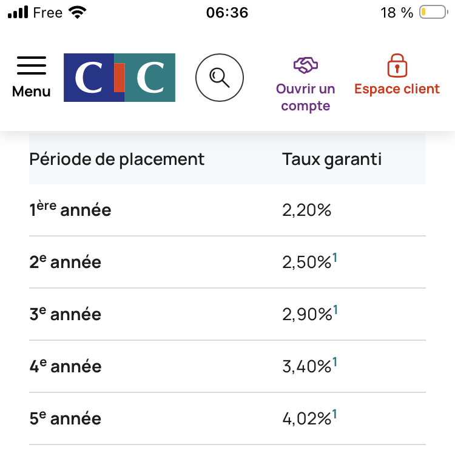Click the CIC logo
Image resolution: width=455 pixels, height=476 pixels.
coord(120,78)
